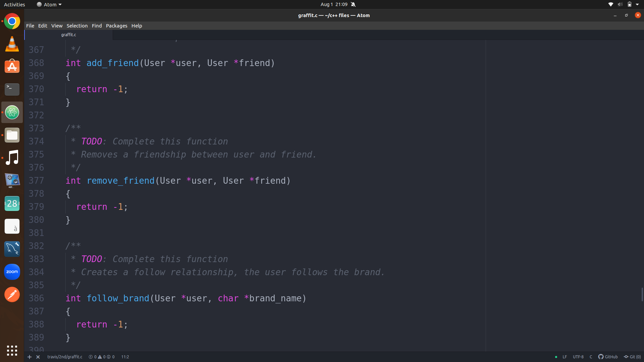This screenshot has width=644, height=362.
Task: Click the green status dot indicator
Action: click(556, 357)
